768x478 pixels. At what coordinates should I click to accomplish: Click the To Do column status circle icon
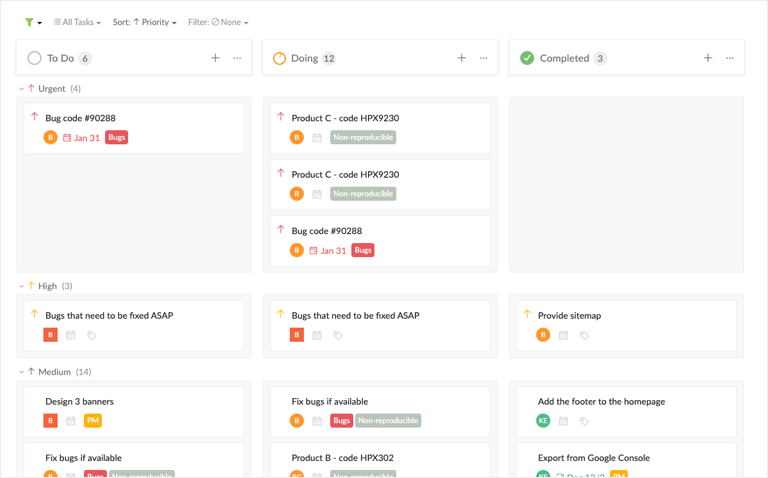(34, 58)
